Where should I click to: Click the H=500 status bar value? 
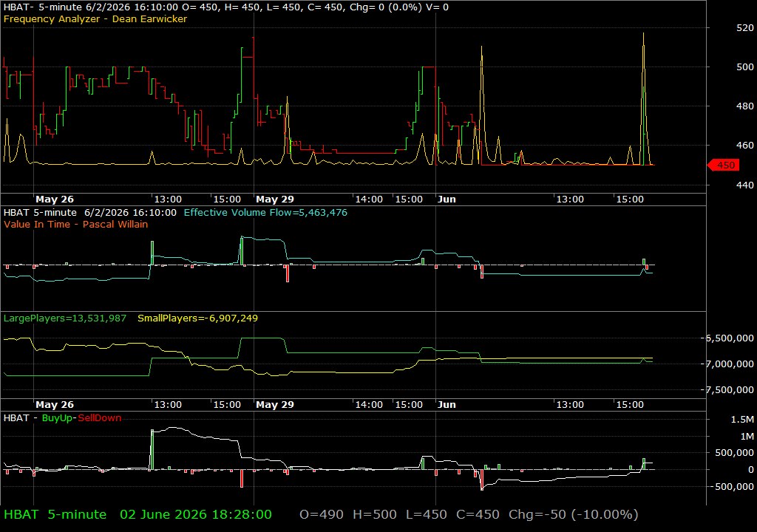[375, 514]
